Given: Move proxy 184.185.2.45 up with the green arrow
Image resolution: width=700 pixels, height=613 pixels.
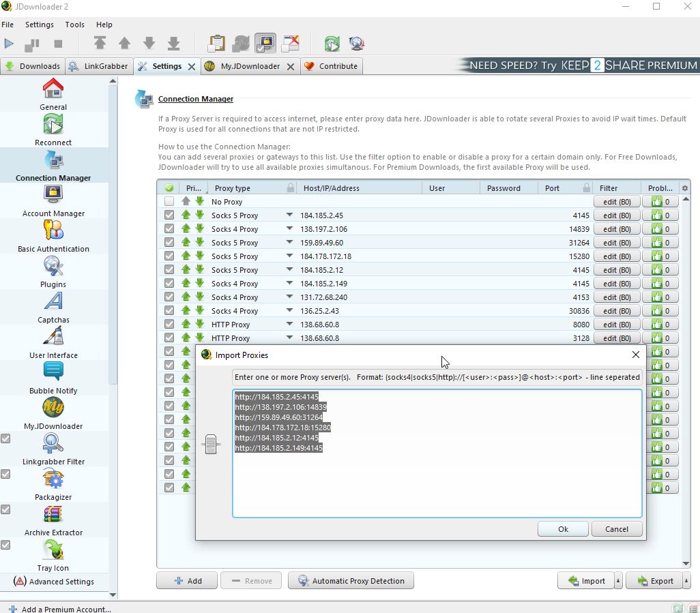Looking at the screenshot, I should coord(186,215).
